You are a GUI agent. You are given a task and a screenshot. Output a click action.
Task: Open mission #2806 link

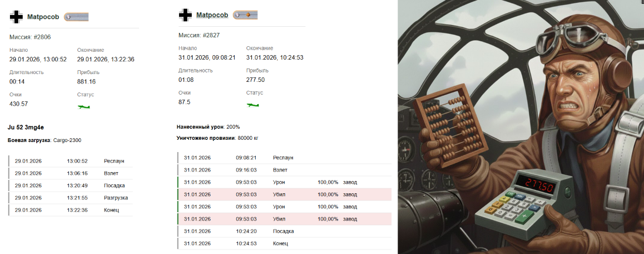43,37
